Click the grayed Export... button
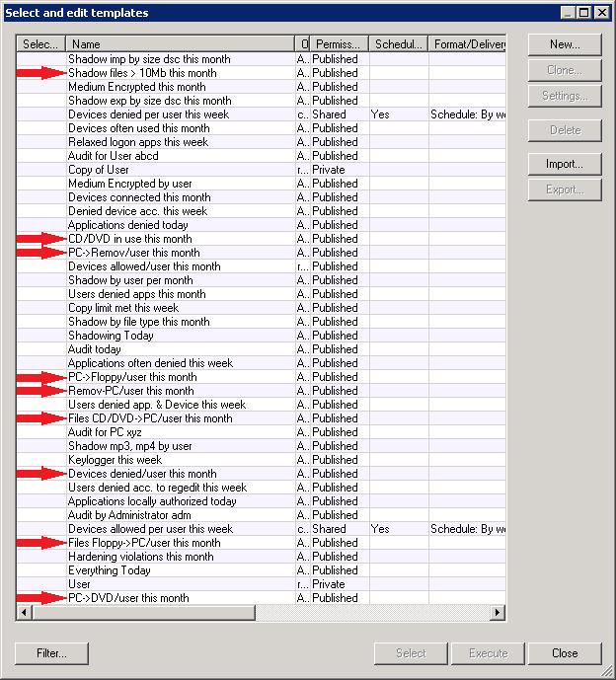Viewport: 616px width, 680px height. point(565,189)
